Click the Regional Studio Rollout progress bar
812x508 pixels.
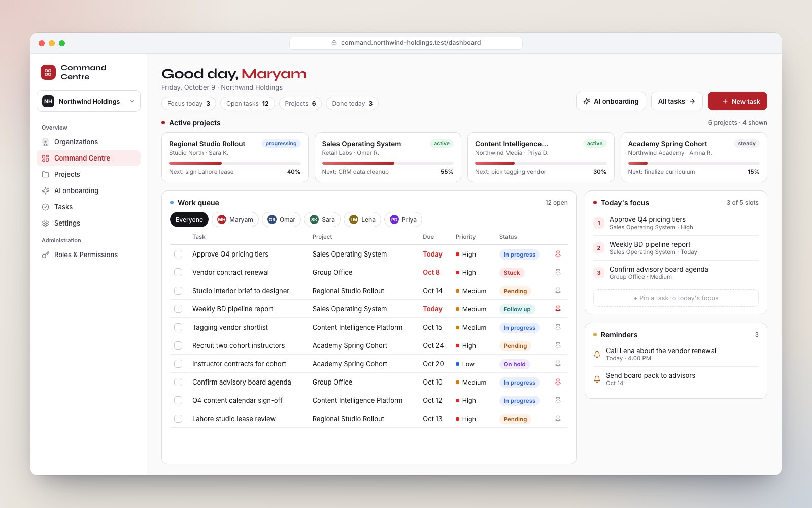(x=234, y=163)
